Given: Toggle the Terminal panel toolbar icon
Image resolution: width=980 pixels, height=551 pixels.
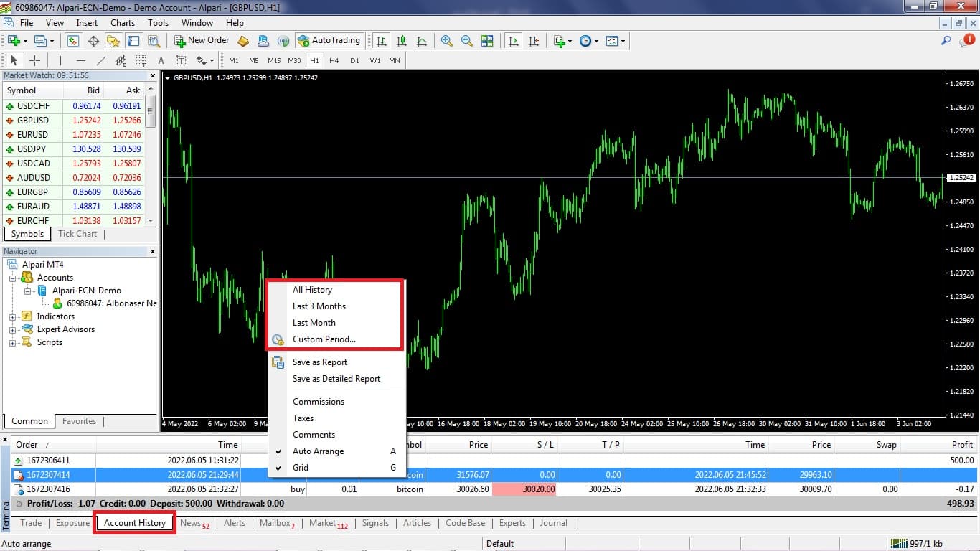Looking at the screenshot, I should (x=133, y=41).
